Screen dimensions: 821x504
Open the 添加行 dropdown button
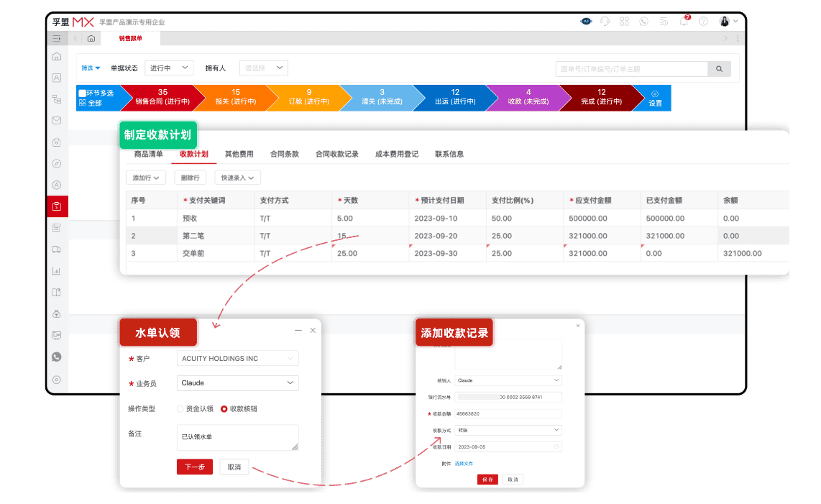coord(146,178)
